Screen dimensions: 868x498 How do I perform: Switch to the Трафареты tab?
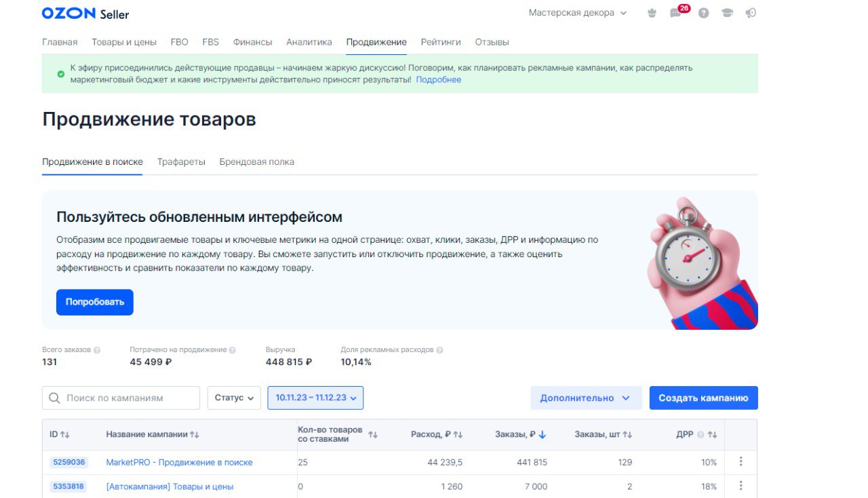[x=181, y=162]
